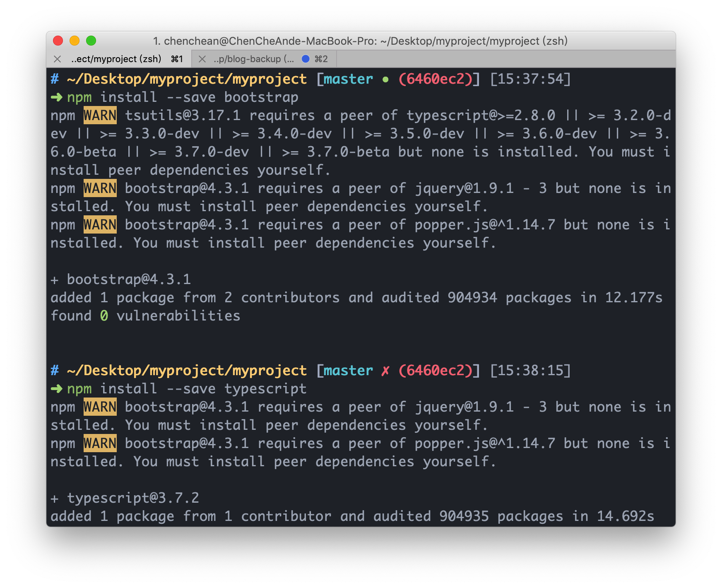The height and width of the screenshot is (588, 722).
Task: Close the terminal window with red button
Action: pos(58,41)
